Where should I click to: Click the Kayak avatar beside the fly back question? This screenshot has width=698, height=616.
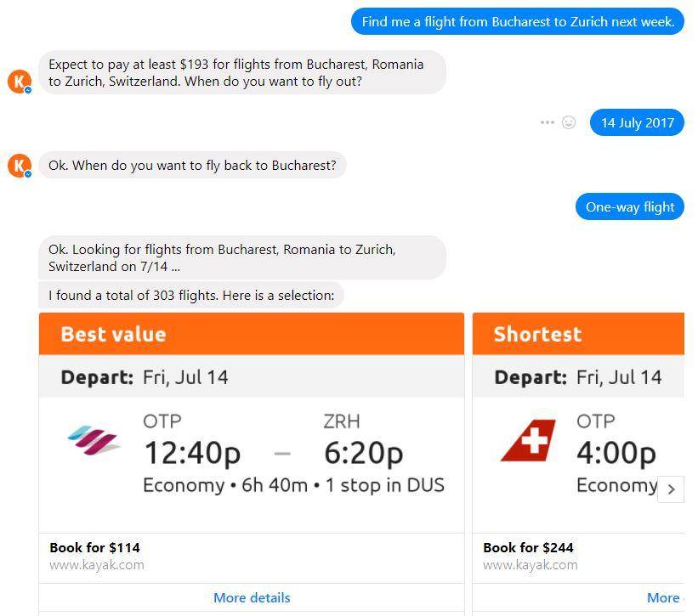click(x=20, y=166)
